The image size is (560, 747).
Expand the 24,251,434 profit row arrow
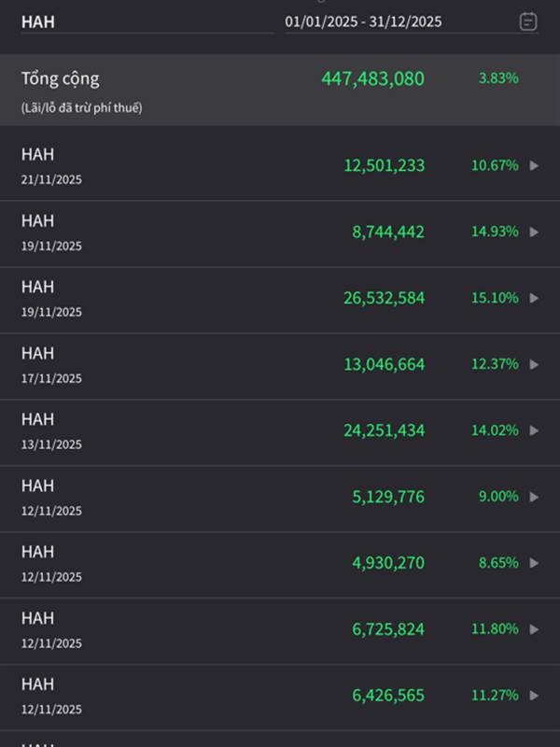[534, 430]
